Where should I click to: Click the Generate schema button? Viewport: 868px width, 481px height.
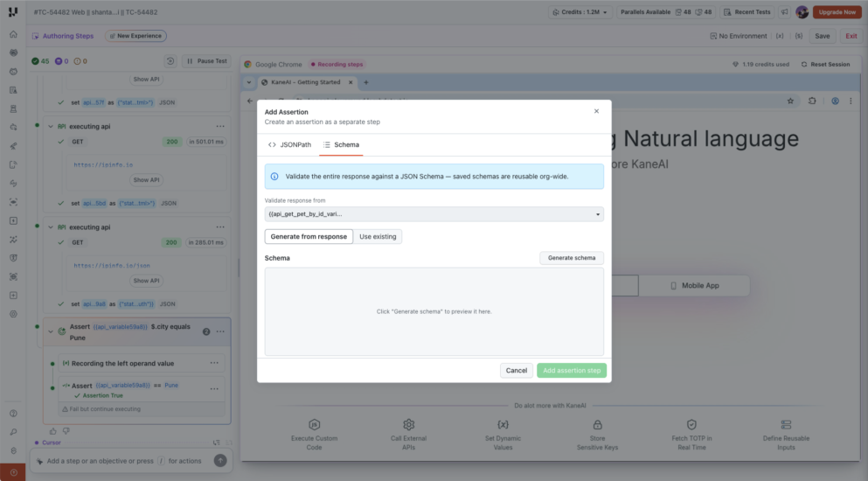coord(572,258)
